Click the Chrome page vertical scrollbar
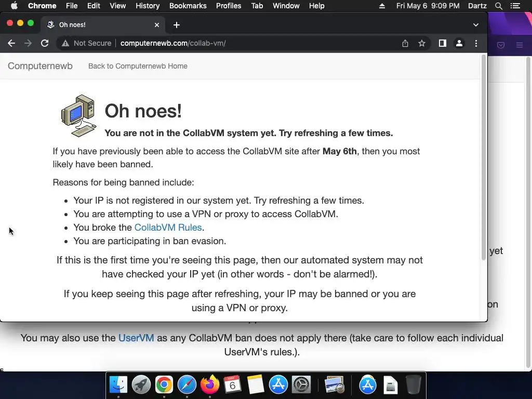The image size is (532, 399). click(x=484, y=157)
